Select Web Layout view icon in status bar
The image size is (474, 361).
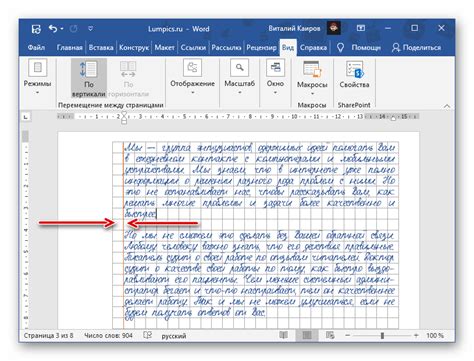(x=330, y=335)
